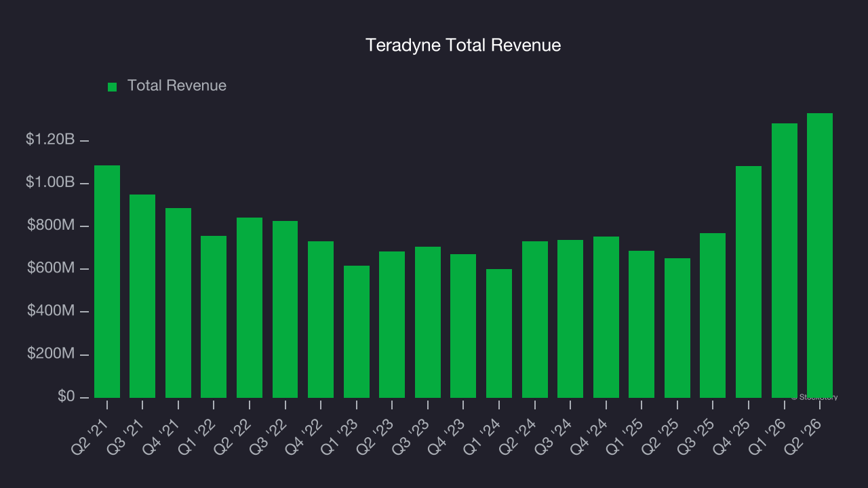The image size is (868, 488).
Task: Pick the Q4 '24 revenue bar
Action: (606, 317)
